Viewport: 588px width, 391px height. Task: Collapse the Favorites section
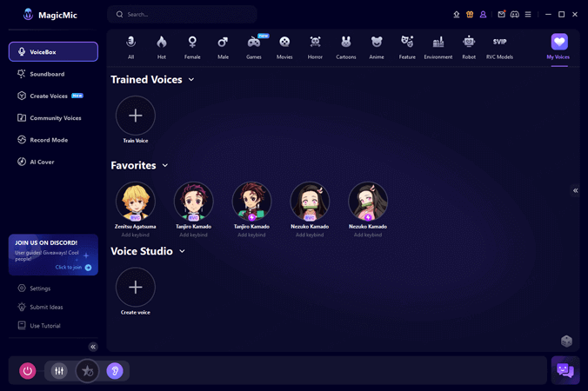coord(165,165)
